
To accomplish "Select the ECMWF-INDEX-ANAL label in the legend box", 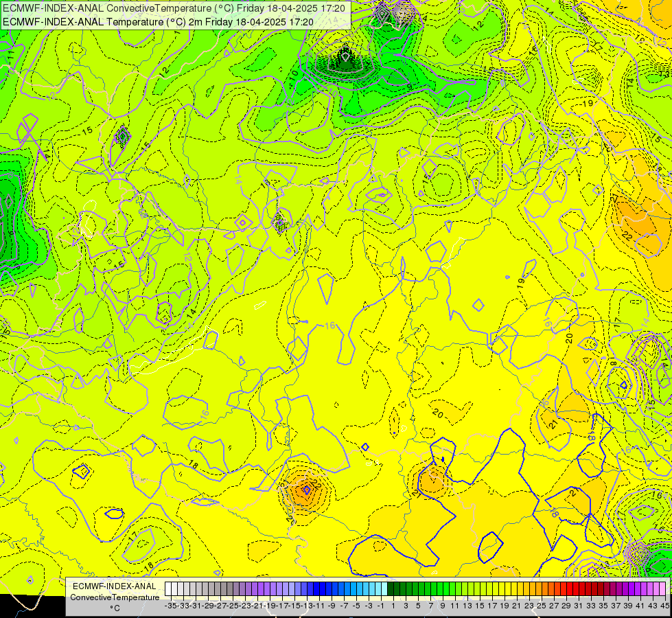I will pos(115,586).
